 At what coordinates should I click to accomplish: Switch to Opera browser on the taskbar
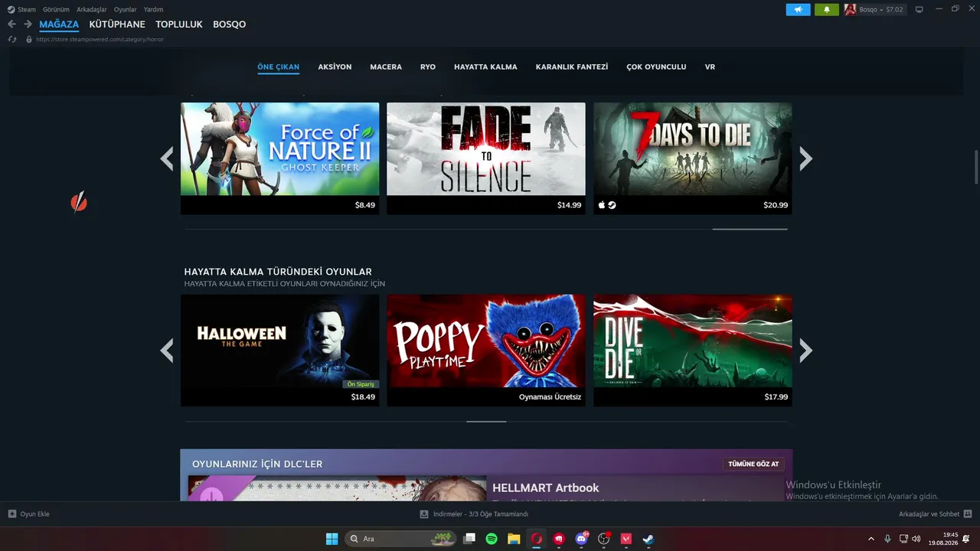[x=537, y=539]
